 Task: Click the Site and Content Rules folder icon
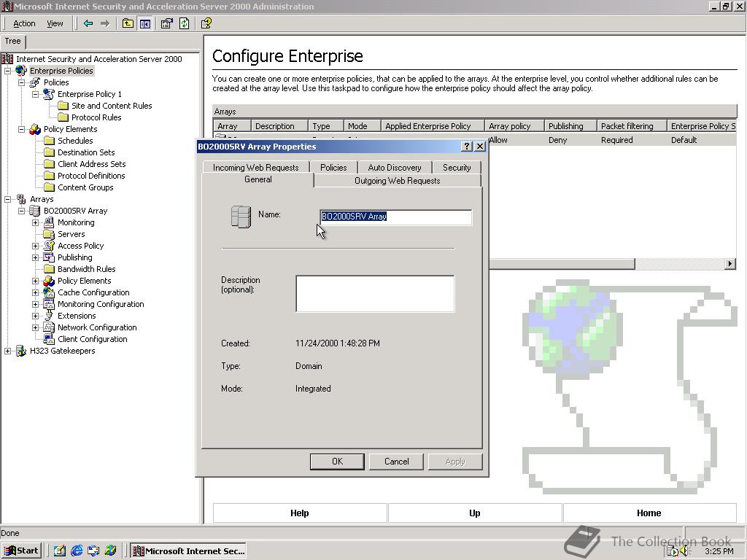pos(63,106)
